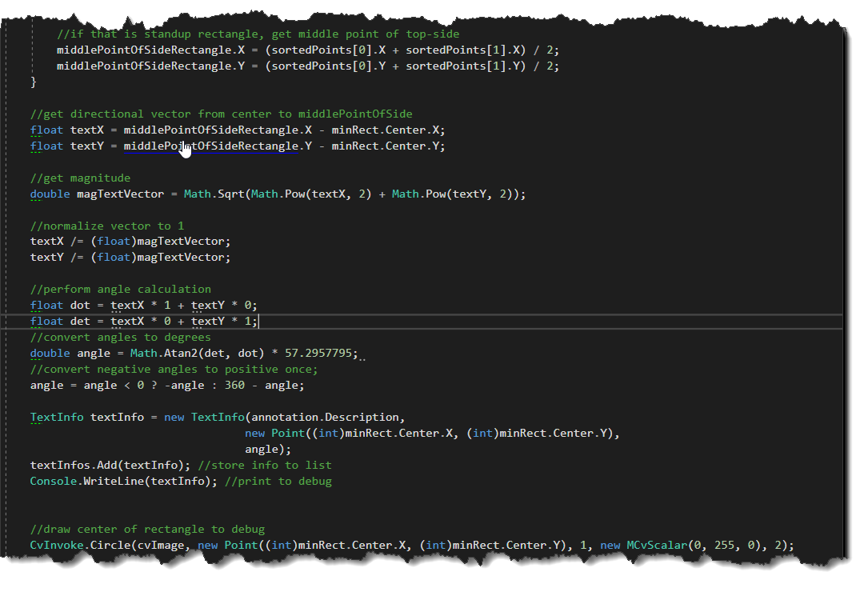Click the closing curly brace
Viewport: 868px width, 596px height.
tap(34, 82)
